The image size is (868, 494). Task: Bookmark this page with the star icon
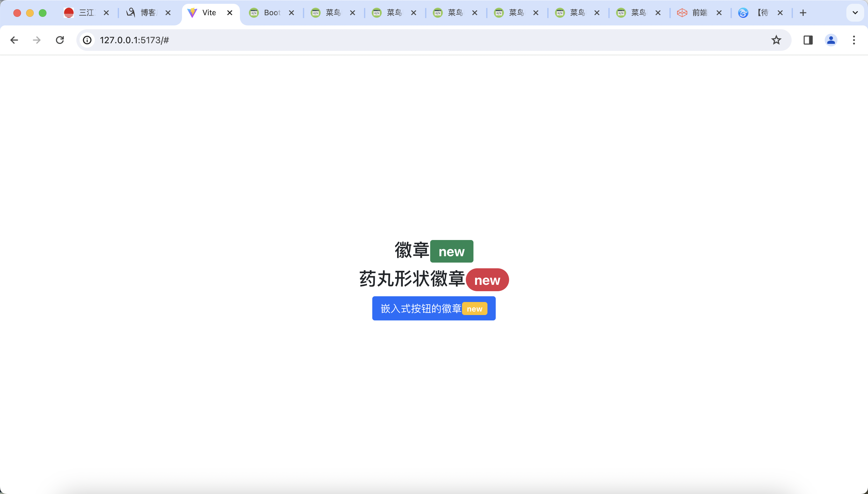coord(776,40)
